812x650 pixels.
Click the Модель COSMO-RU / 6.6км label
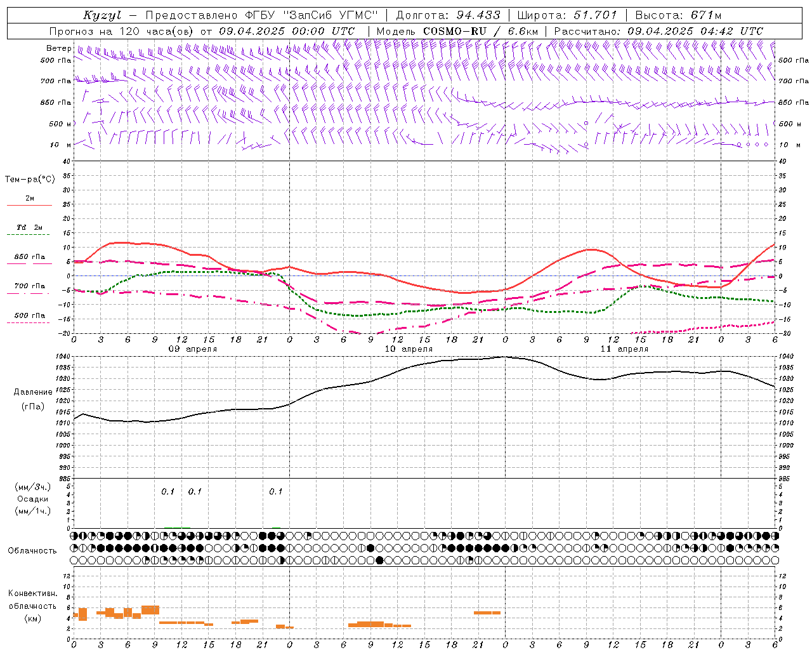click(457, 31)
